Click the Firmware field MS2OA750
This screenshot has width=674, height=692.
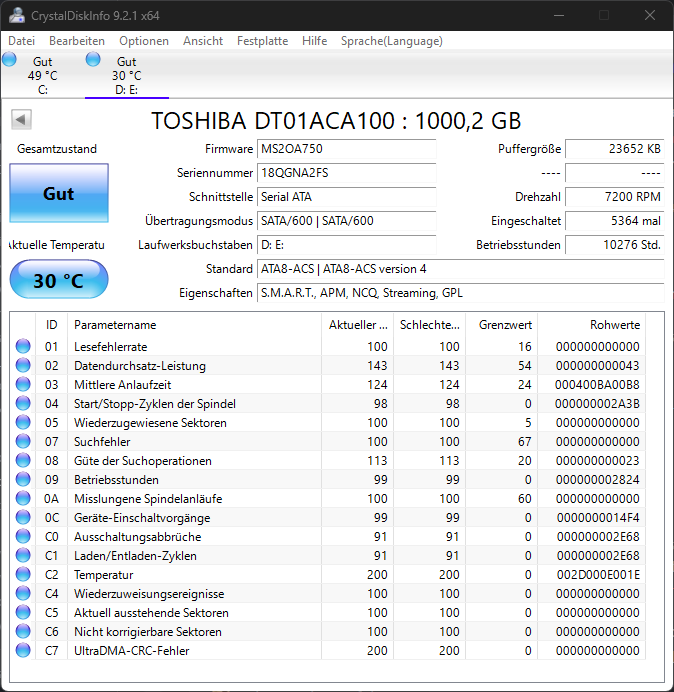tap(346, 149)
